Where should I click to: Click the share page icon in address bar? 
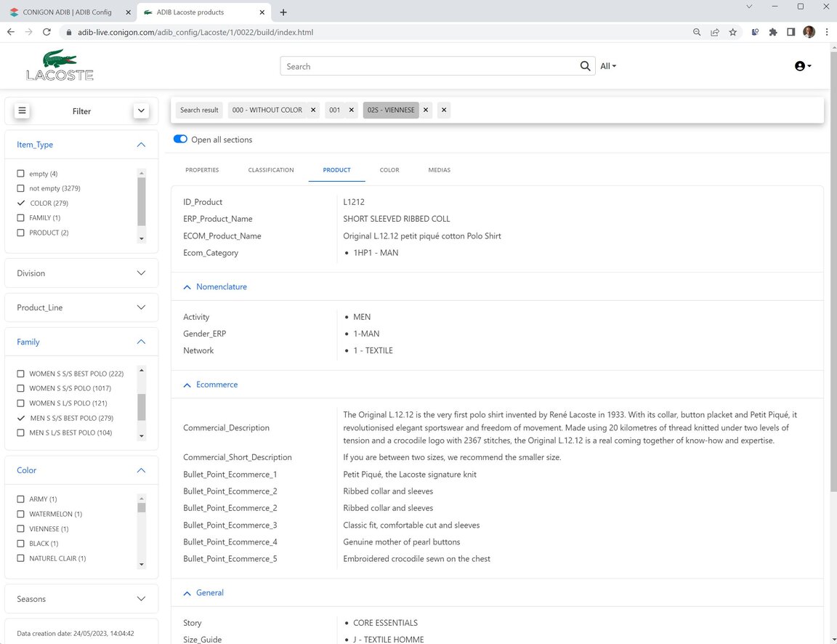[x=715, y=32]
